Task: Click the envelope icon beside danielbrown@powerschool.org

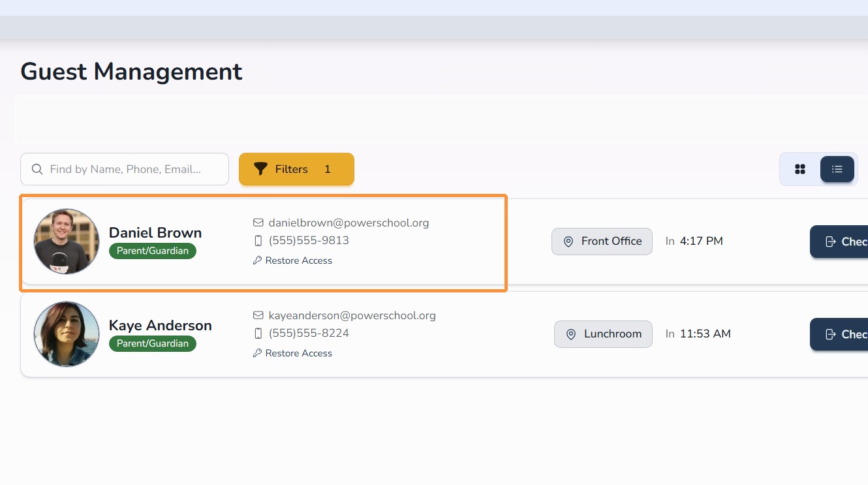Action: 258,223
